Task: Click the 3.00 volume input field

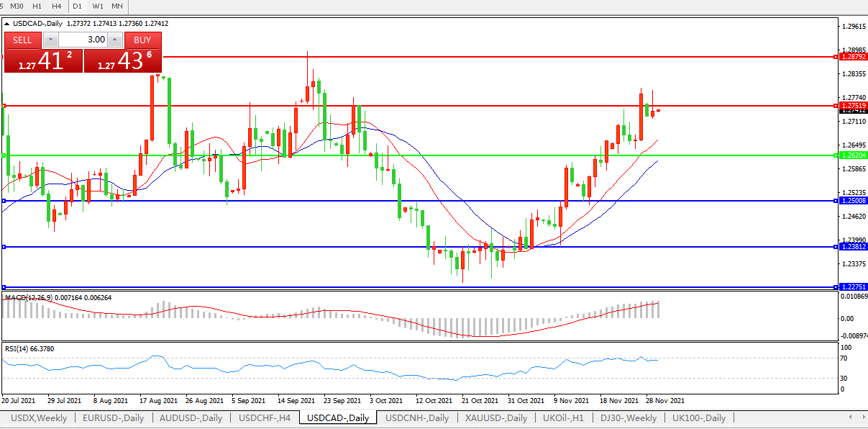Action: pos(83,40)
